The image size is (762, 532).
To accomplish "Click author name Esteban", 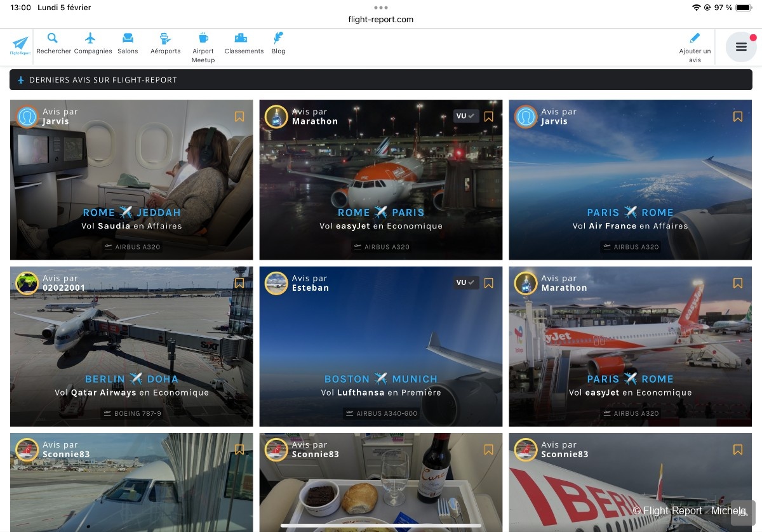I will tap(311, 288).
